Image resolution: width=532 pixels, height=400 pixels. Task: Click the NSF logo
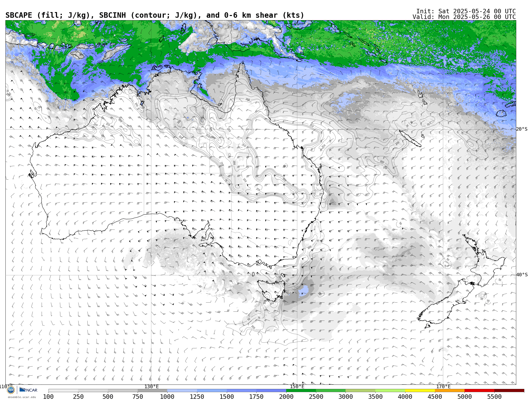(11, 390)
